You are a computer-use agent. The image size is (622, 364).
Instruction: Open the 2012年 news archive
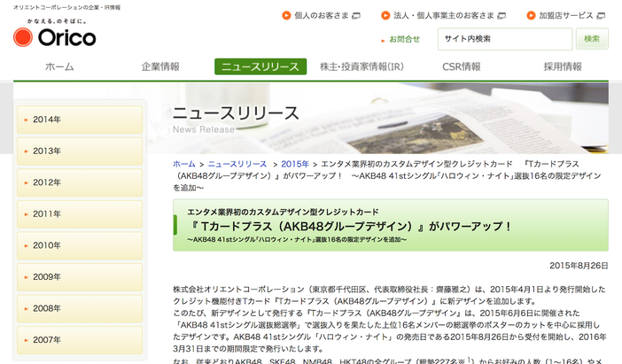(x=80, y=182)
